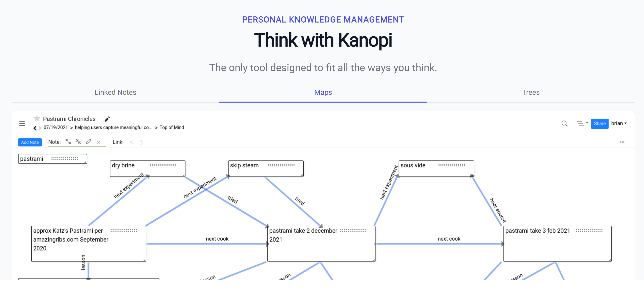
Task: Click the blue Share button
Action: 600,124
